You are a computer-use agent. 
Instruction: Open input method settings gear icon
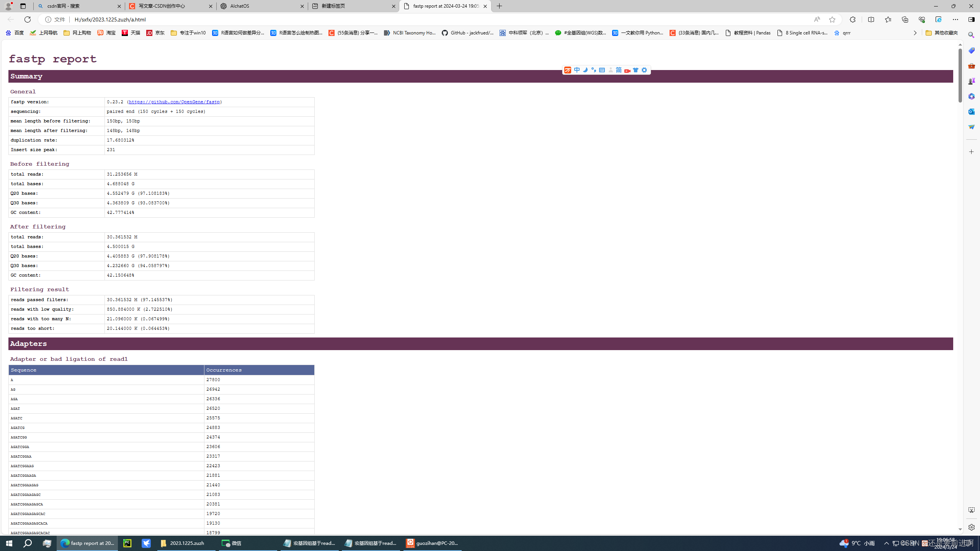(x=644, y=70)
